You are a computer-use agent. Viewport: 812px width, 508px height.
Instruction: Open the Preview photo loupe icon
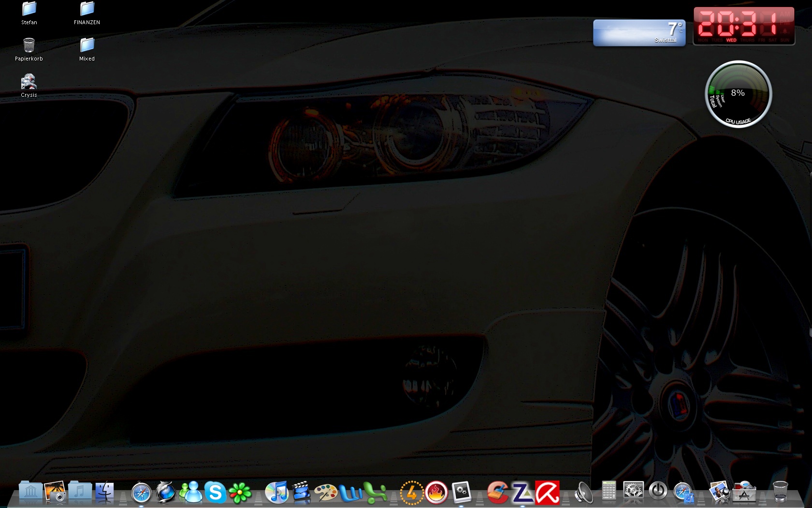tap(720, 492)
